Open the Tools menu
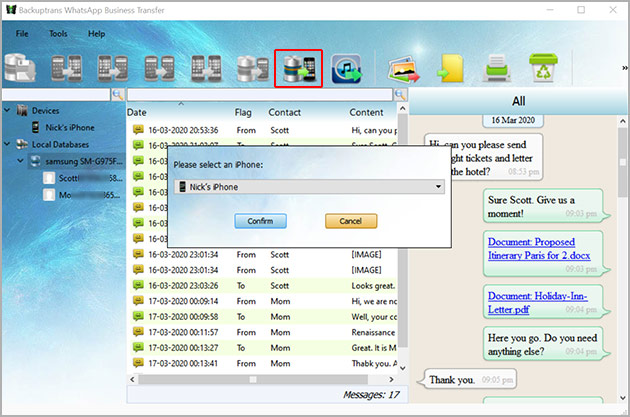The image size is (630, 417). [58, 34]
